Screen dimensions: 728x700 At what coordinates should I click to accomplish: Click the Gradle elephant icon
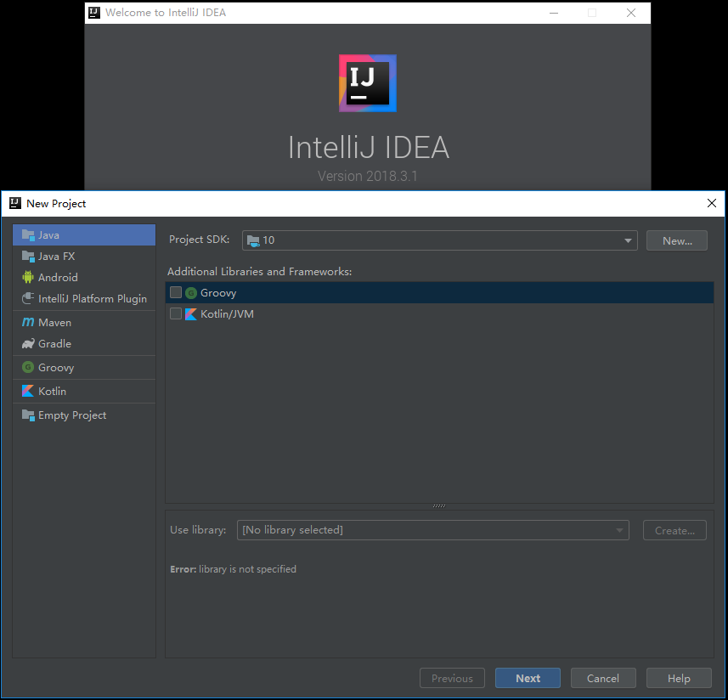click(x=28, y=343)
